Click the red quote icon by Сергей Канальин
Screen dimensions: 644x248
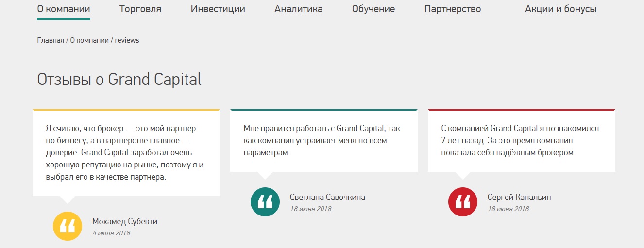point(463,202)
